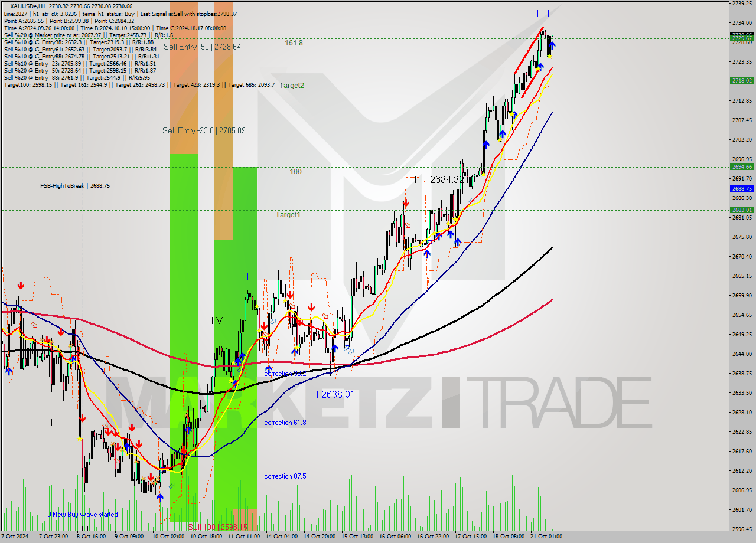Viewport: 756px width, 543px height.
Task: Click the 'Time A:2024.09.26 14:00:00' line
Action: 115,28
